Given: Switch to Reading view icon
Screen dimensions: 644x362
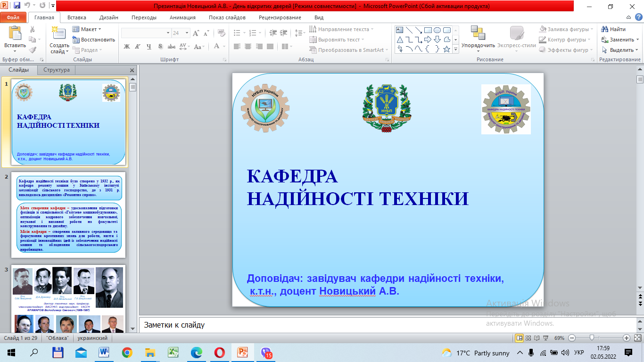Looking at the screenshot, I should 537,338.
